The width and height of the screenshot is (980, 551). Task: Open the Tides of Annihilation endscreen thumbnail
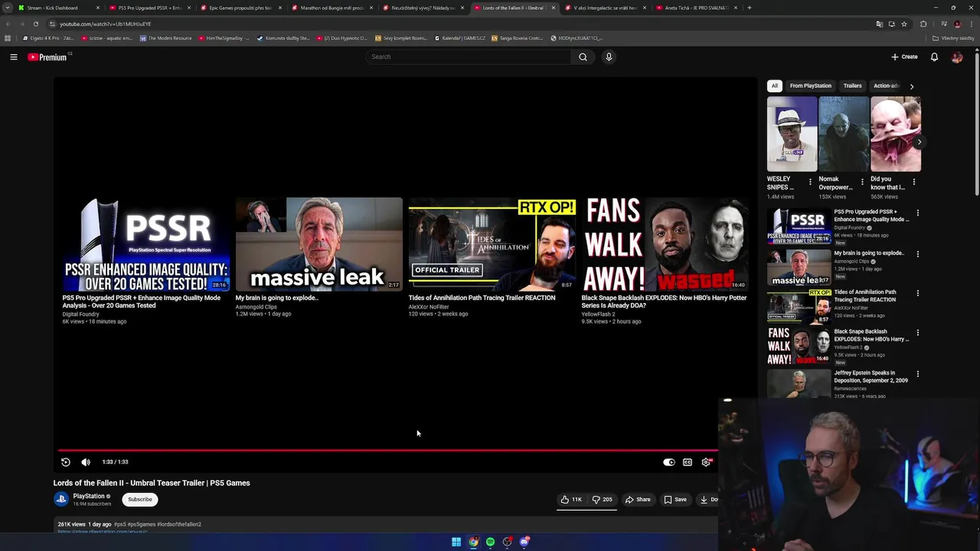492,244
